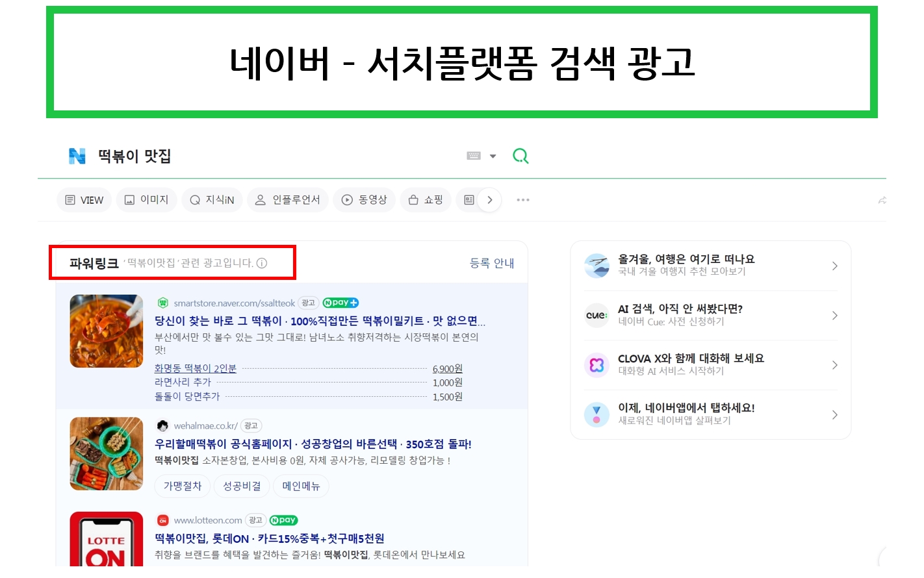The height and width of the screenshot is (578, 924).
Task: Click the airplane travel icon
Action: (x=597, y=266)
